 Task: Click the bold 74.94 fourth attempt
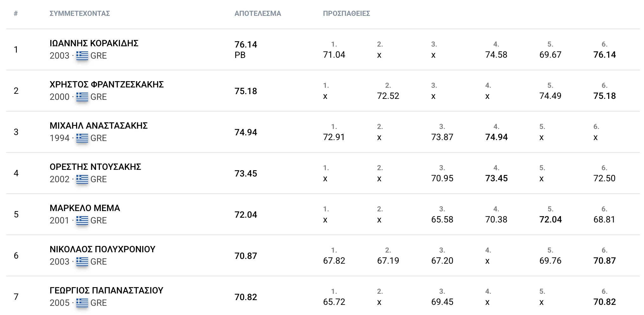(496, 137)
